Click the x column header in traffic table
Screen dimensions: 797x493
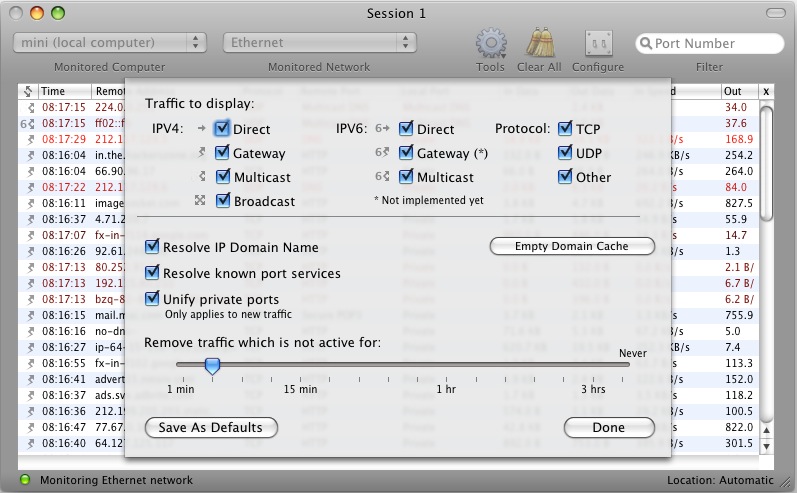click(766, 91)
